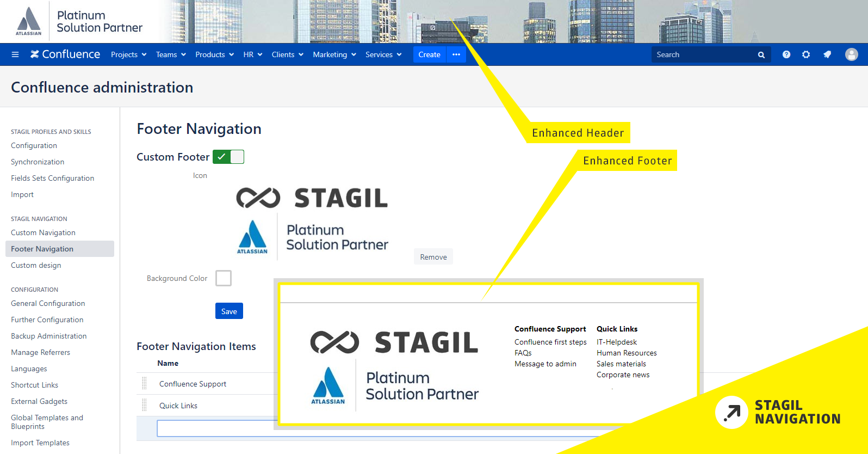
Task: Click the FAQs footer link
Action: (x=523, y=353)
